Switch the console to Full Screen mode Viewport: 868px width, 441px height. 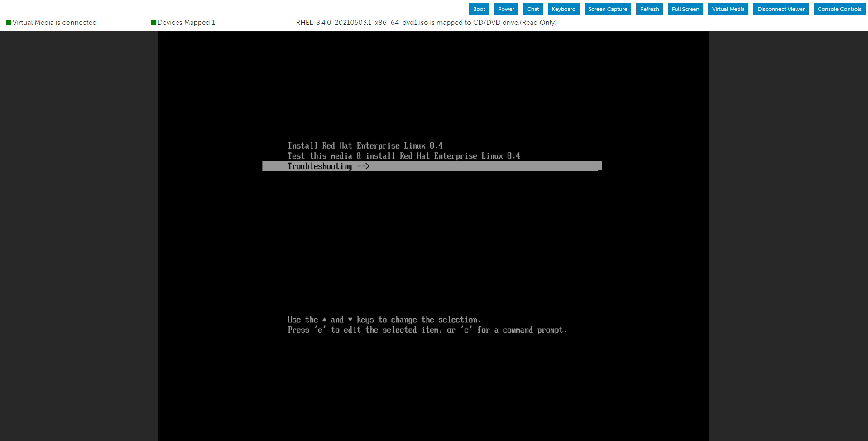[685, 9]
